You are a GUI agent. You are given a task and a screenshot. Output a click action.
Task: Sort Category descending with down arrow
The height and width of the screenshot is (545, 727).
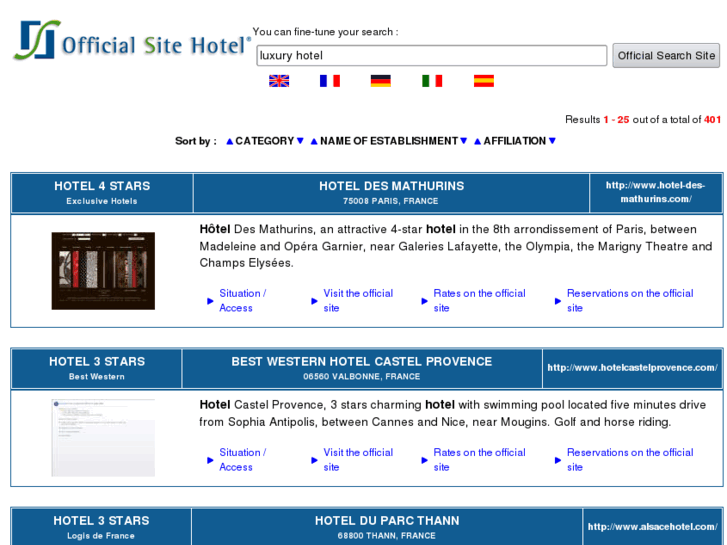(x=300, y=141)
